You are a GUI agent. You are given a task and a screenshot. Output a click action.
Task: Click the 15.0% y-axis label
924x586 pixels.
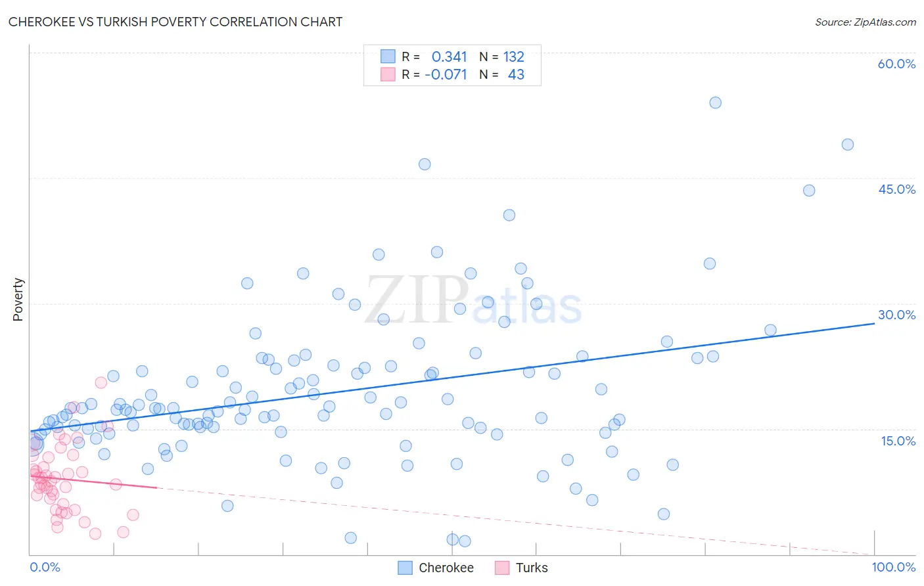(x=898, y=441)
